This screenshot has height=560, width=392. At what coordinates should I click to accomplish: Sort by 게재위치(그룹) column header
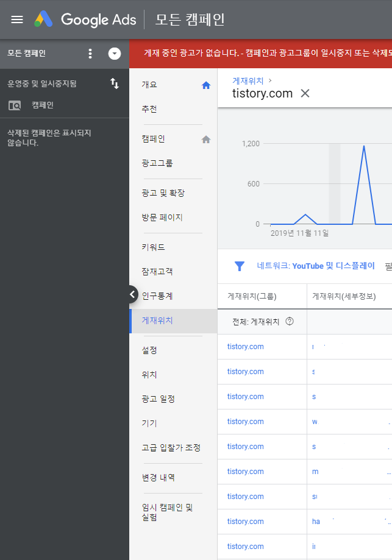click(252, 296)
